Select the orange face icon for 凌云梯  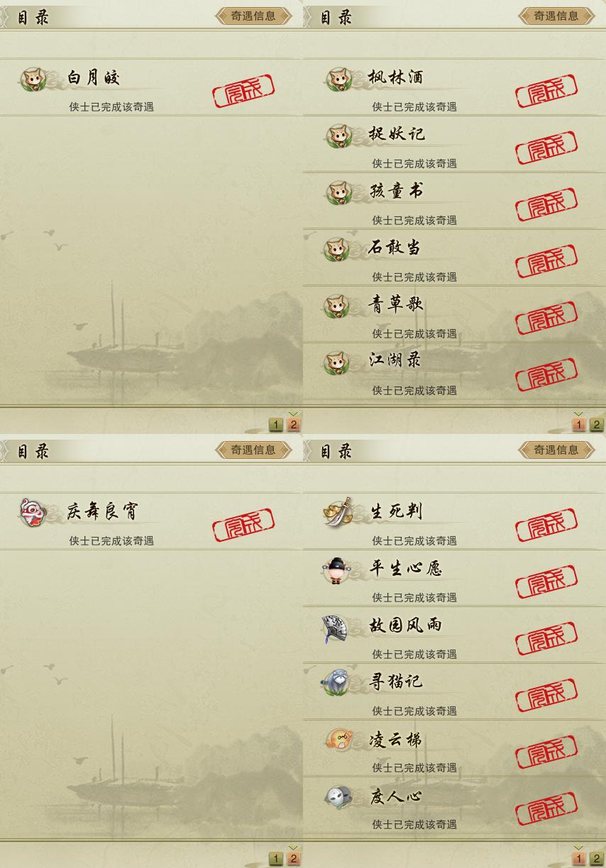(338, 740)
